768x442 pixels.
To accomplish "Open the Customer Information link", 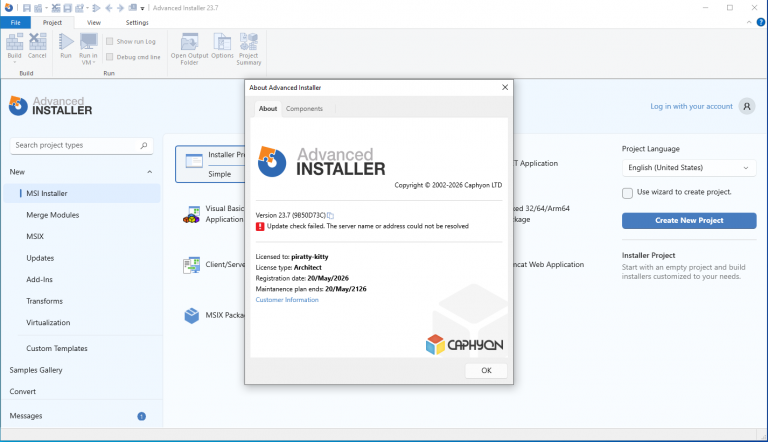I will pyautogui.click(x=287, y=300).
